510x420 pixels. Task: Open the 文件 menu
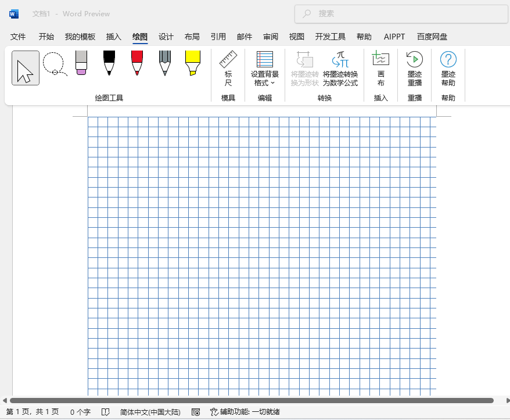(x=18, y=37)
